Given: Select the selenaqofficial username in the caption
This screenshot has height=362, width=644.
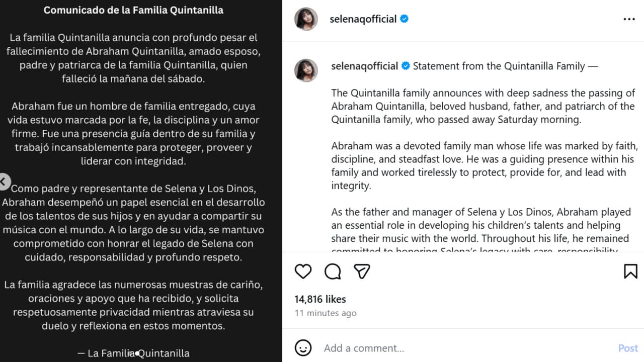Looking at the screenshot, I should pyautogui.click(x=364, y=65).
